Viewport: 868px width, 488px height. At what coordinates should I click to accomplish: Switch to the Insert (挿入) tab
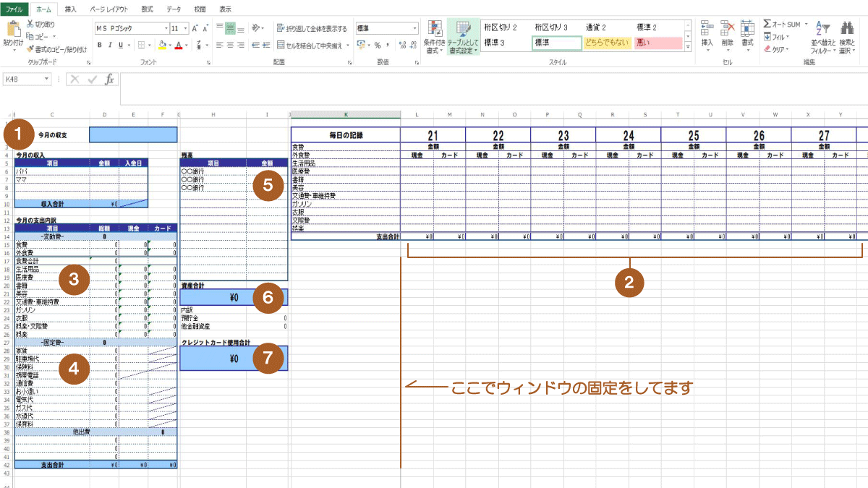click(x=70, y=9)
